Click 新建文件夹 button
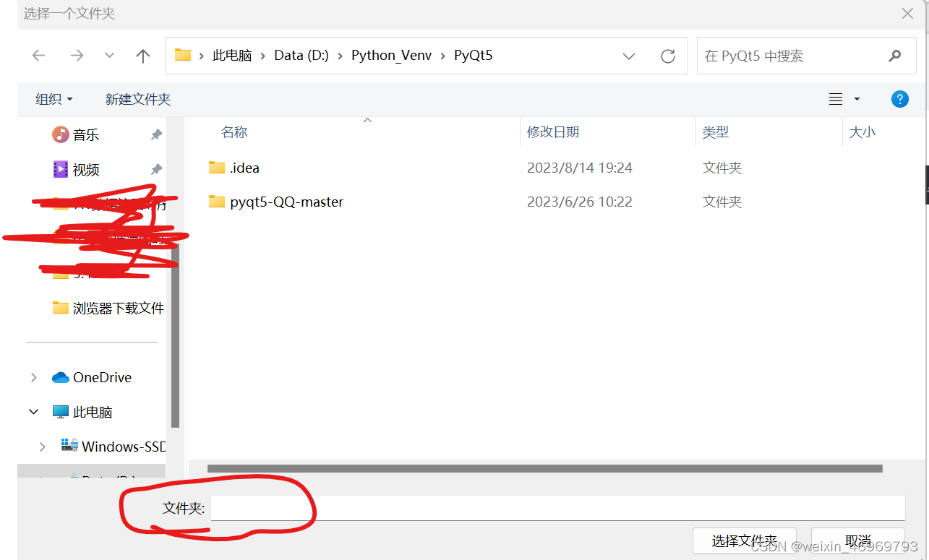This screenshot has width=929, height=560. 138,99
